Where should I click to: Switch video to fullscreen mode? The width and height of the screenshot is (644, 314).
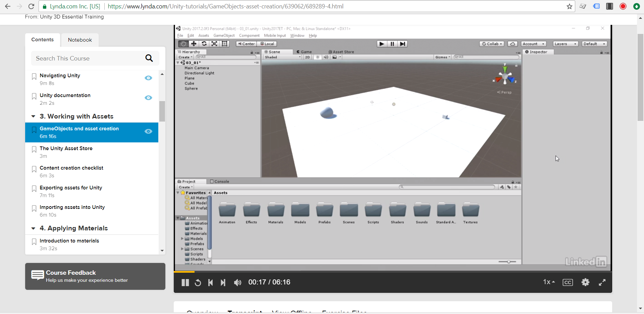coord(602,282)
